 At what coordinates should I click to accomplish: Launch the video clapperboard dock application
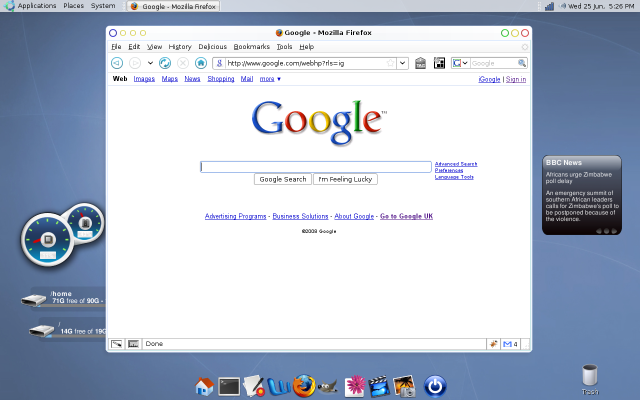pyautogui.click(x=379, y=386)
